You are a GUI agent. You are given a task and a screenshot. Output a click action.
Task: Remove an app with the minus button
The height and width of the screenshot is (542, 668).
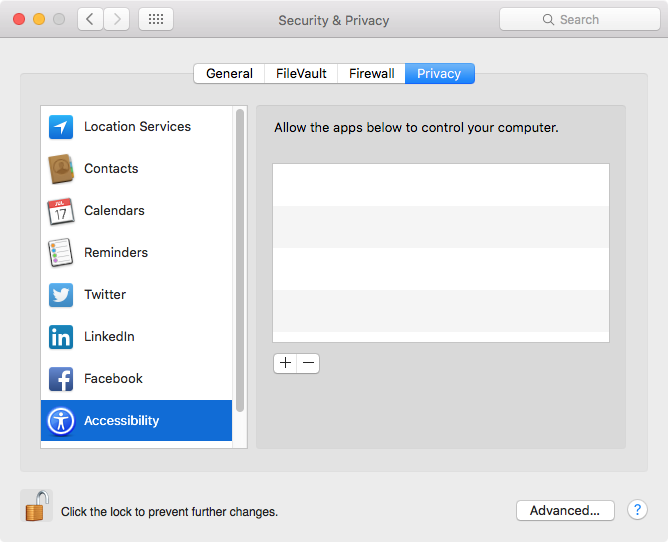(x=308, y=363)
